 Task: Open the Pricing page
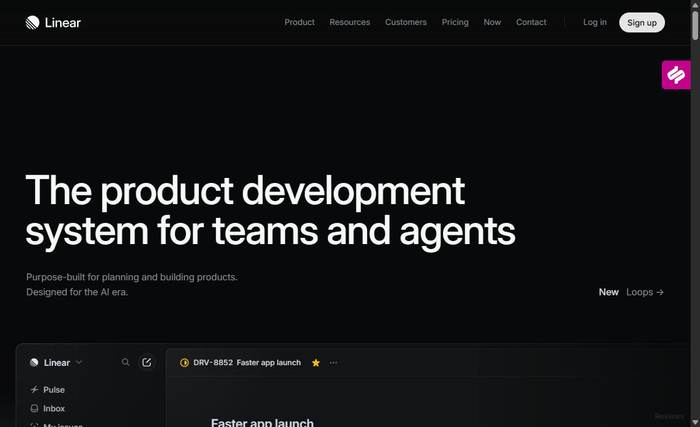click(x=455, y=22)
